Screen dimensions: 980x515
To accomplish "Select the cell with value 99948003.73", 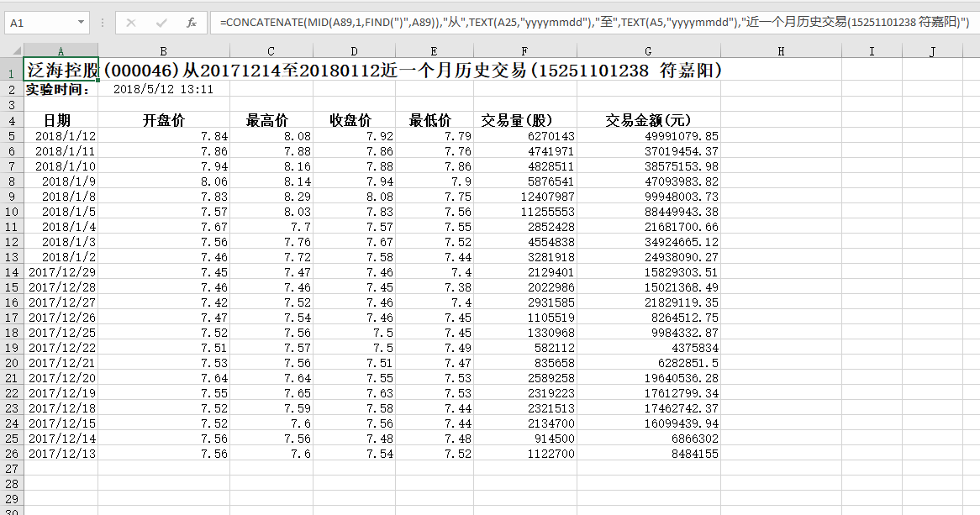I will pyautogui.click(x=648, y=197).
